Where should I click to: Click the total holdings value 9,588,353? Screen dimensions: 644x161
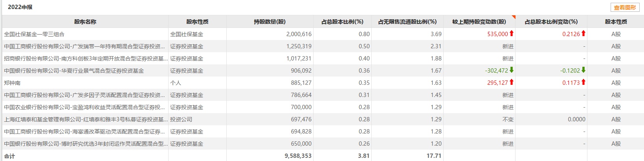click(298, 156)
